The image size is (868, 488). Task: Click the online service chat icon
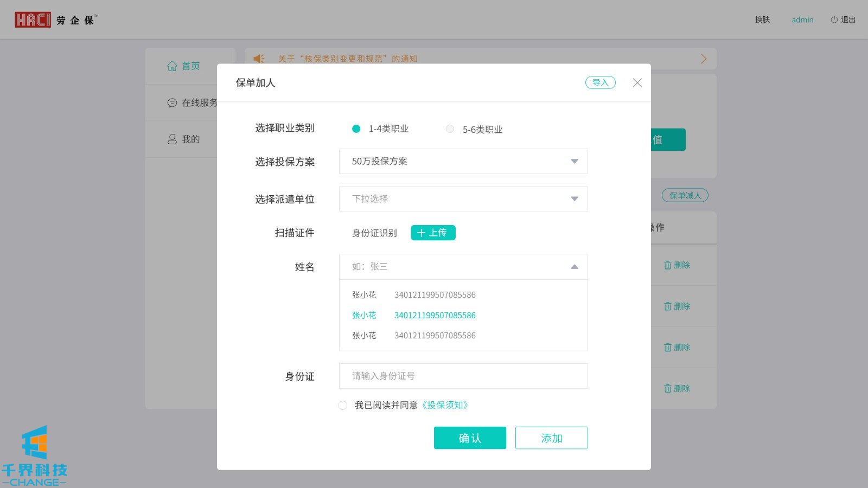pos(172,103)
